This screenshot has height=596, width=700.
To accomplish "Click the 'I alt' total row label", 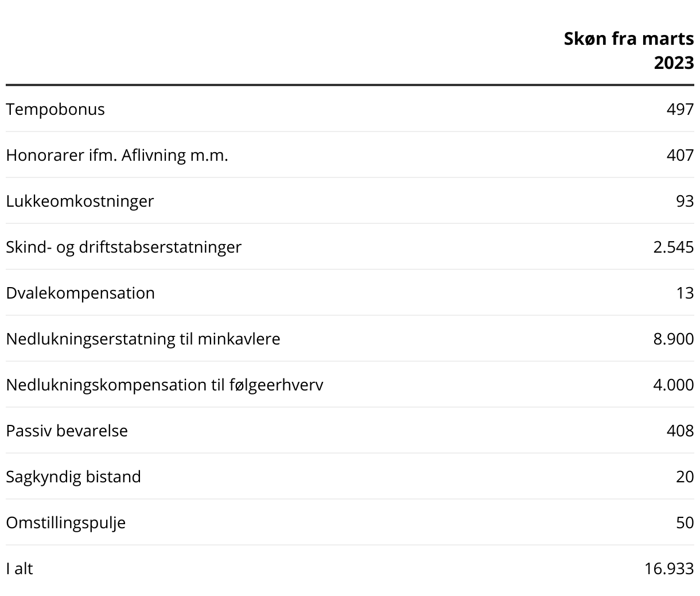I will click(x=20, y=568).
